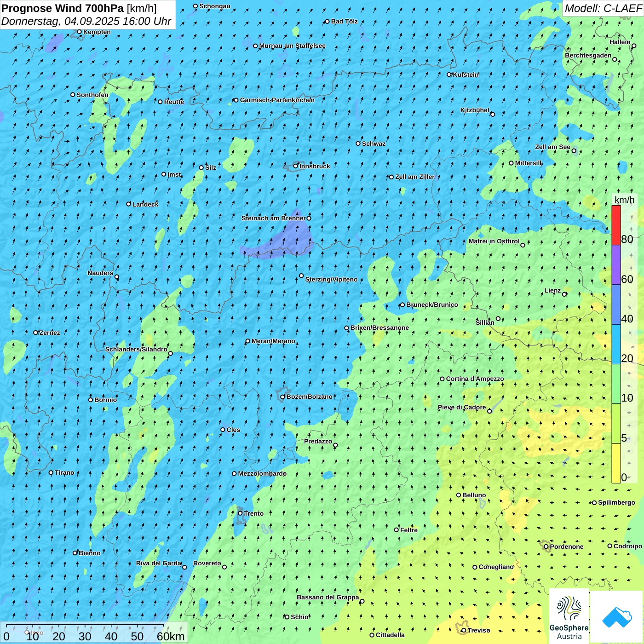Pick the yellow 0–5 legend band

[x=616, y=463]
